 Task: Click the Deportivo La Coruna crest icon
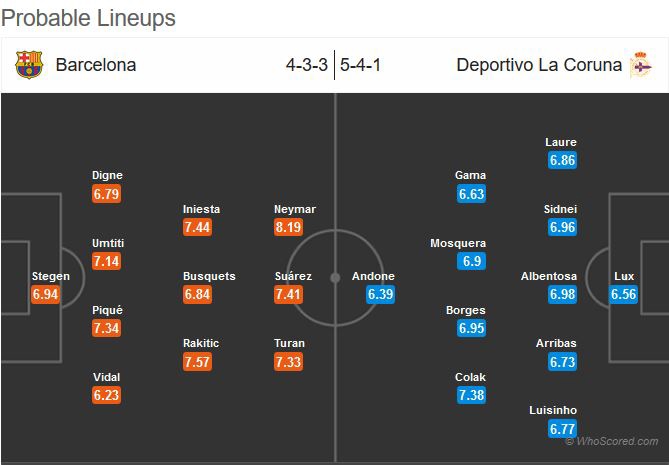click(x=639, y=66)
